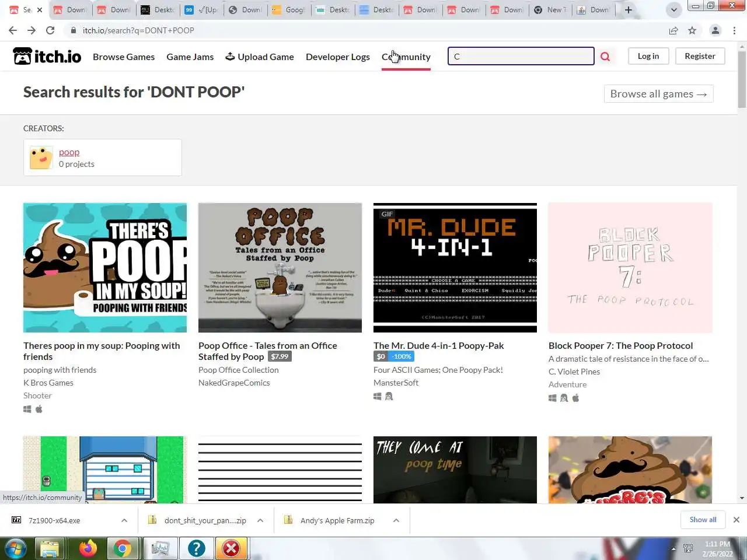
Task: Open NakedGrapeComics developer link
Action: point(234,383)
